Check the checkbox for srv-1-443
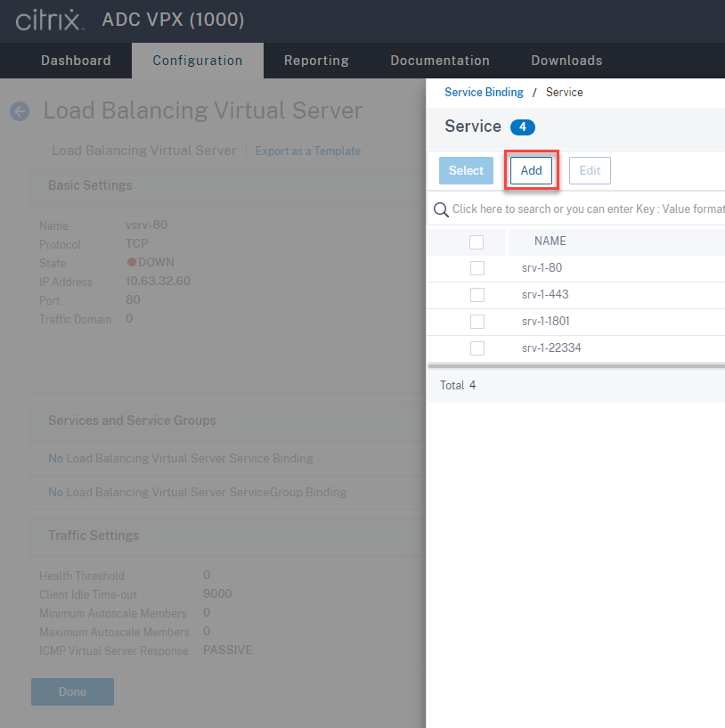This screenshot has height=728, width=725. point(477,294)
